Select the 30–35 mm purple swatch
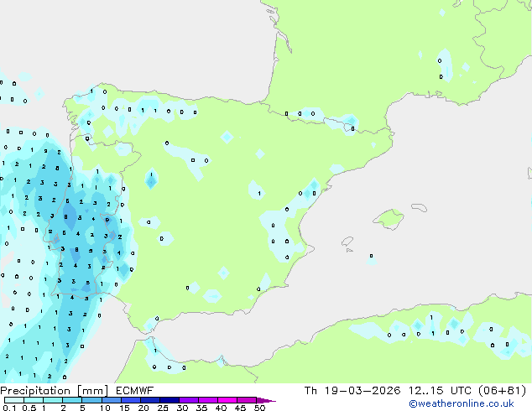This screenshot has width=532, height=411. tap(188, 400)
